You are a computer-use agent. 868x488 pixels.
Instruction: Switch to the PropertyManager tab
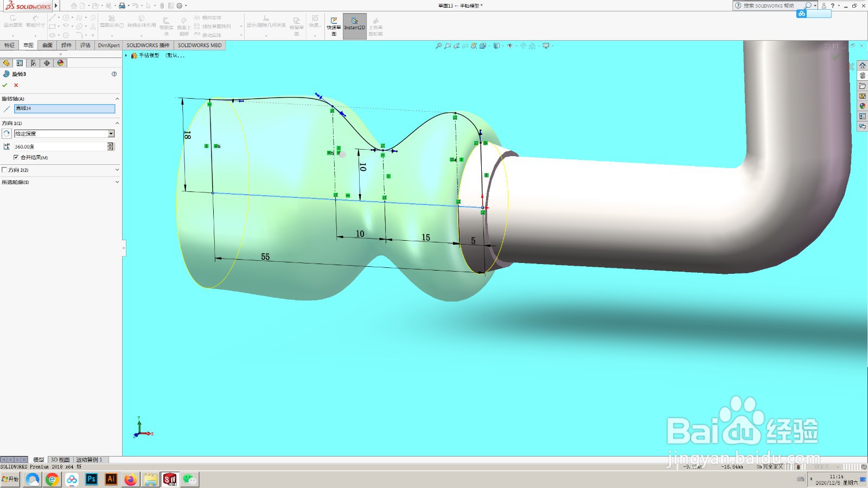[20, 63]
